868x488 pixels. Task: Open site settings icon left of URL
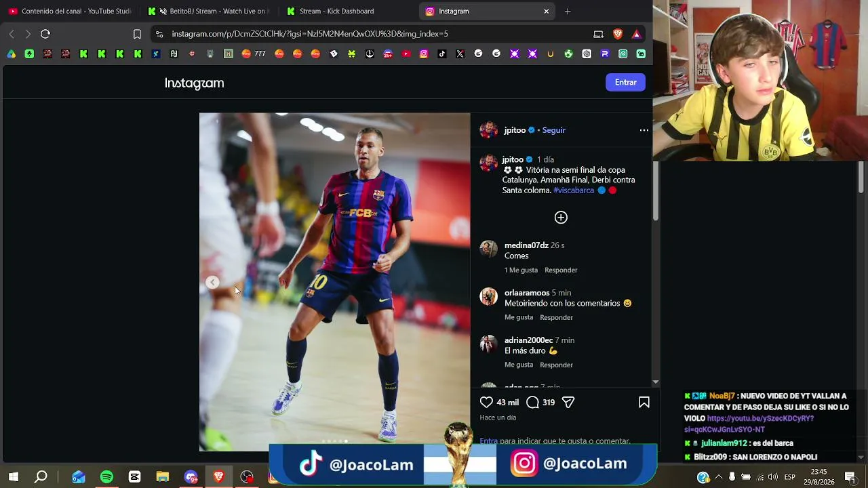coord(159,34)
